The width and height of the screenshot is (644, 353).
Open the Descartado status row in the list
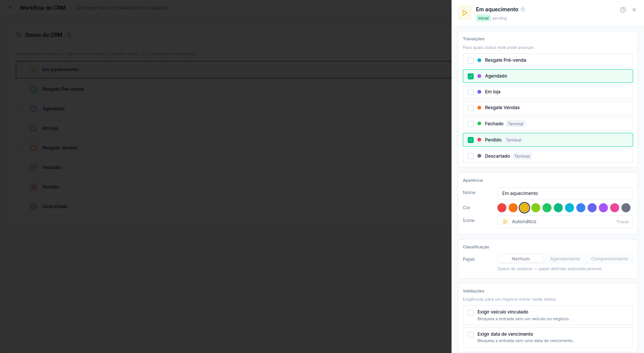click(233, 207)
